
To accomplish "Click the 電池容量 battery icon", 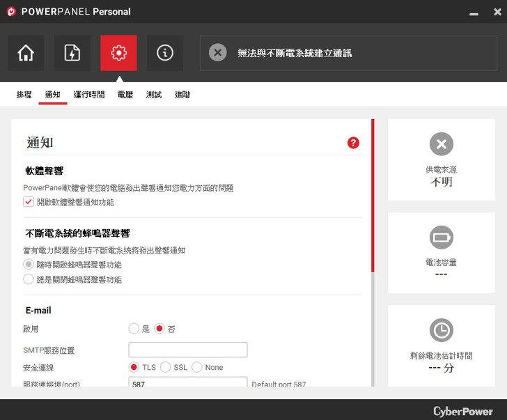I will click(x=441, y=238).
